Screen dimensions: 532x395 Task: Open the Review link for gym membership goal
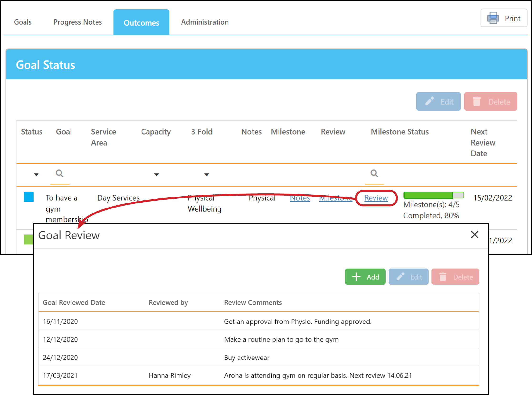click(376, 198)
